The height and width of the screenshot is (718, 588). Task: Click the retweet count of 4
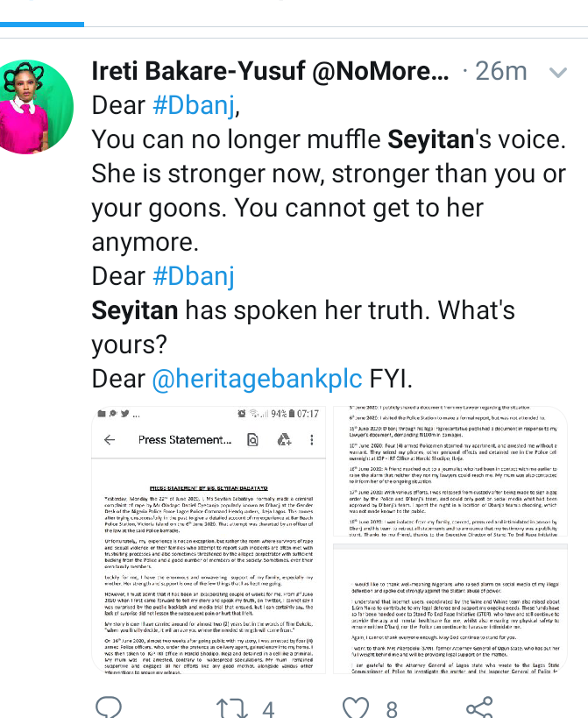pos(267,707)
